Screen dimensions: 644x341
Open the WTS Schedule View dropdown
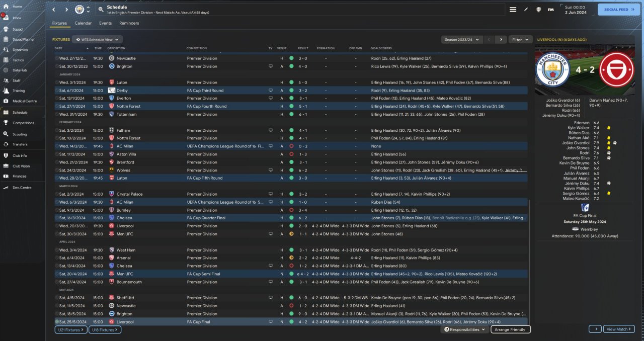[97, 39]
